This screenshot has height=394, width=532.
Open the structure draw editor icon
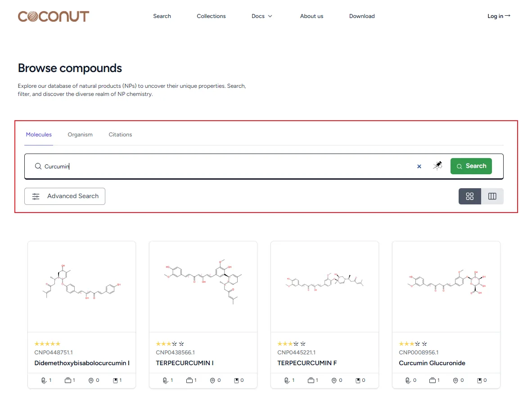tap(437, 166)
